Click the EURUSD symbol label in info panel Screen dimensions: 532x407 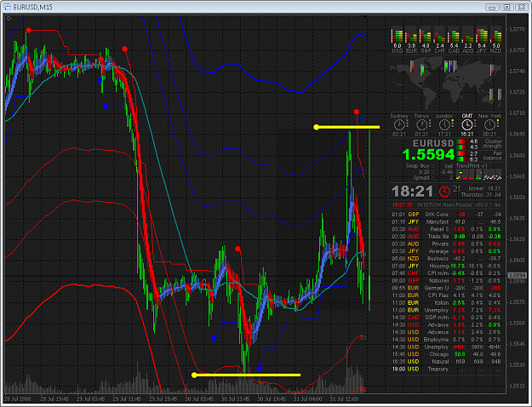tap(433, 143)
